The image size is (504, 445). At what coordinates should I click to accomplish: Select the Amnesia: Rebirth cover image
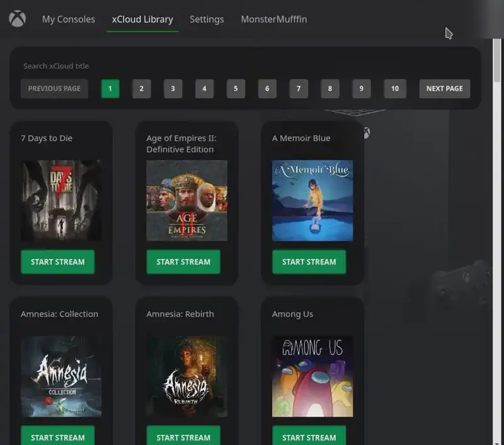click(186, 376)
